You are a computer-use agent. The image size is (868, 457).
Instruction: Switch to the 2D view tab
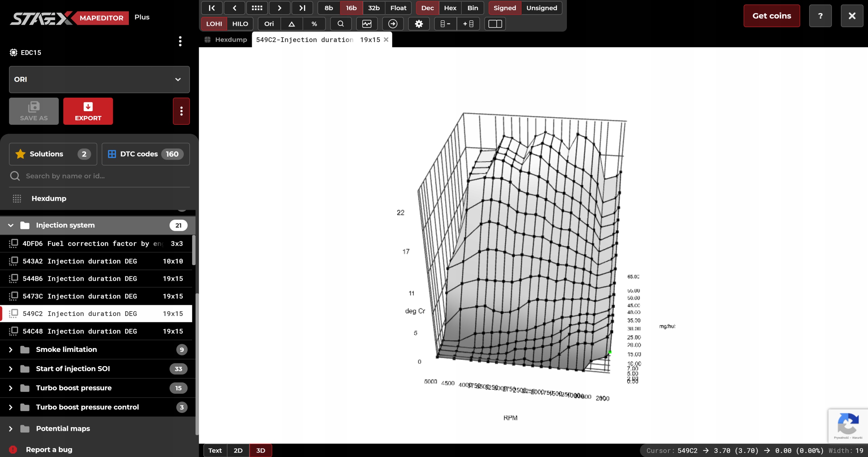coord(238,450)
